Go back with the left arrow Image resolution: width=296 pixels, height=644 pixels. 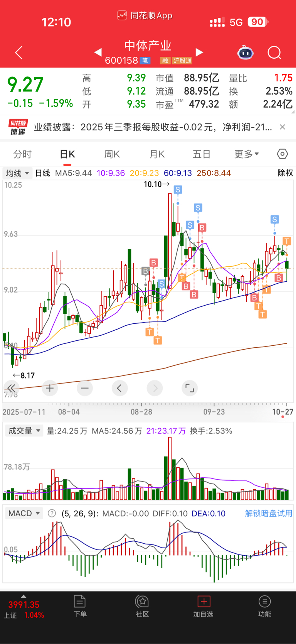(18, 52)
